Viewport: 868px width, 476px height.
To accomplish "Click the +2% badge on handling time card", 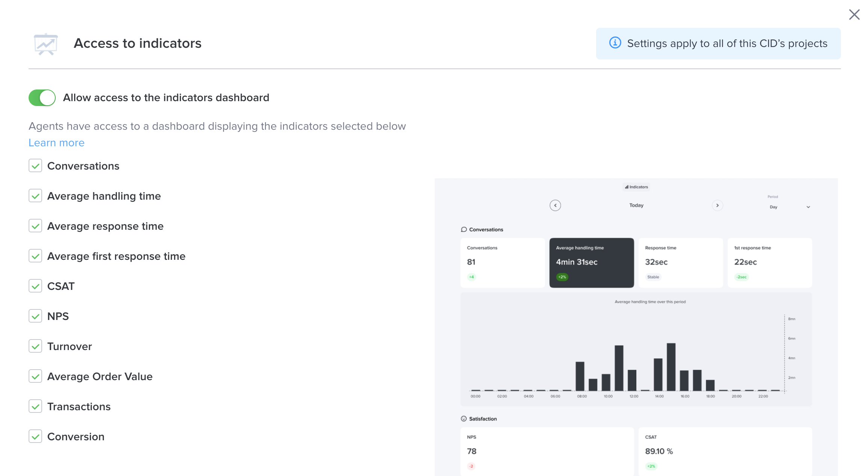I will (562, 277).
